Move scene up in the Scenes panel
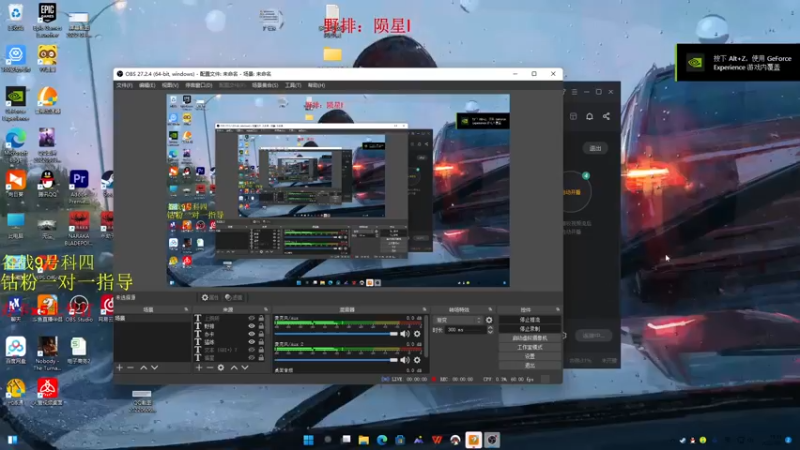800x450 pixels. coord(143,367)
